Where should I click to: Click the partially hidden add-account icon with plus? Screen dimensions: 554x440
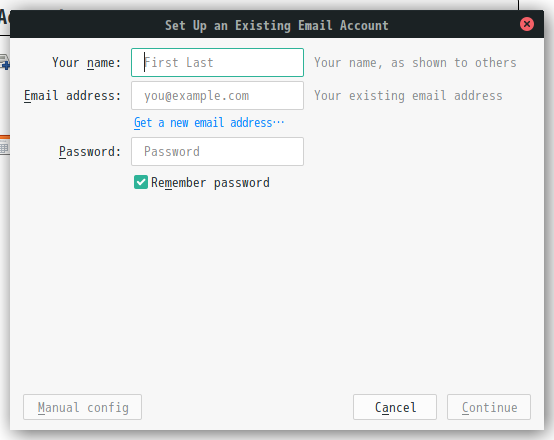pyautogui.click(x=5, y=62)
